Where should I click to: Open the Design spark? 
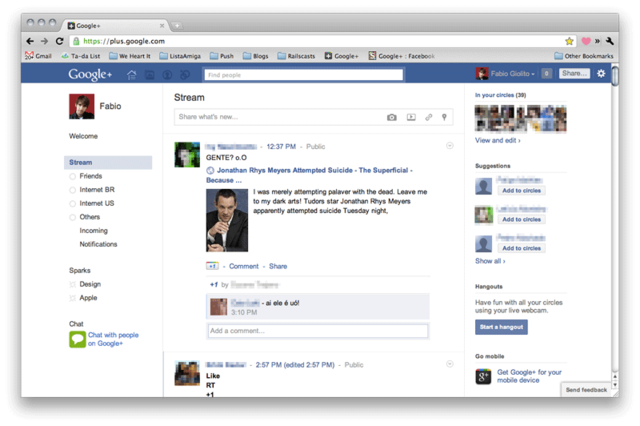[85, 284]
